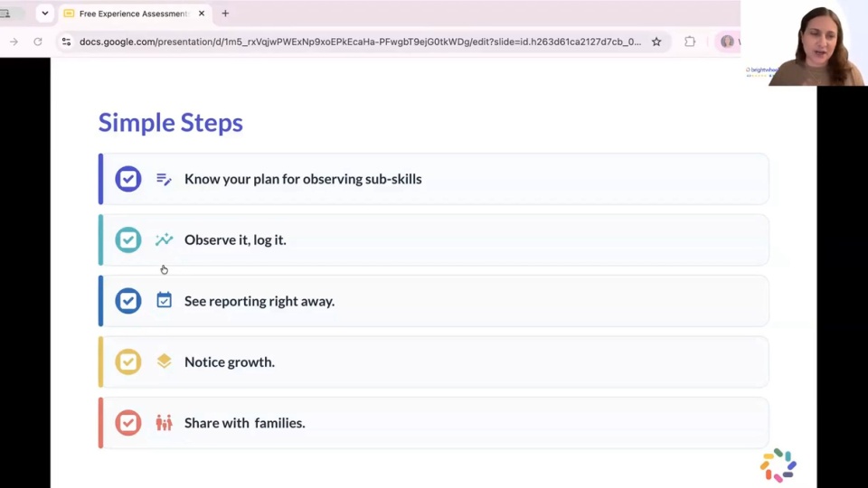Click the edit list pencil icon
868x488 pixels.
coord(164,179)
